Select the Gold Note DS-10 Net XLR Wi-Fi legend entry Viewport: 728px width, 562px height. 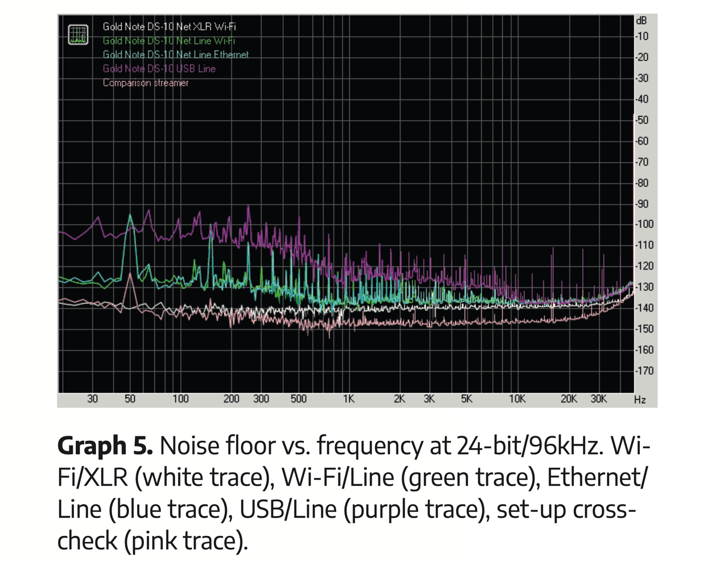169,27
